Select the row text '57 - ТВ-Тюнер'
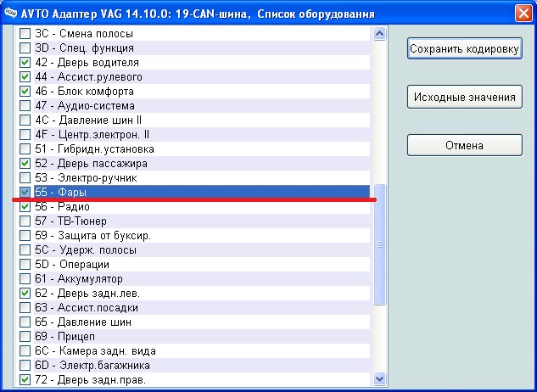537x392 pixels. click(71, 221)
